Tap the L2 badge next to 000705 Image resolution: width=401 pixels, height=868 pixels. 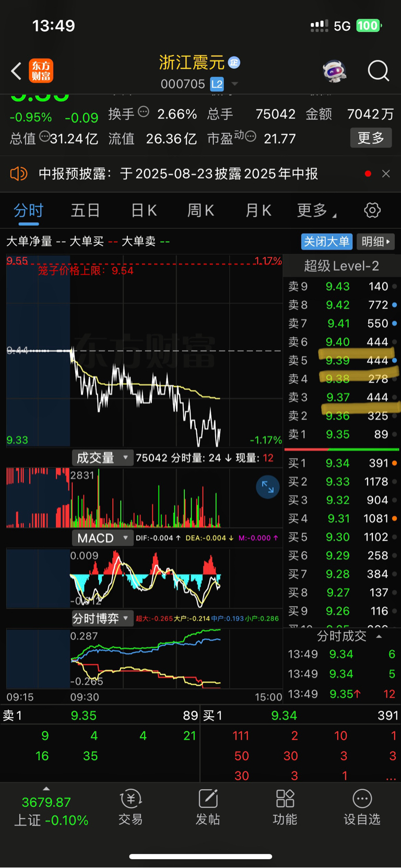click(x=217, y=84)
